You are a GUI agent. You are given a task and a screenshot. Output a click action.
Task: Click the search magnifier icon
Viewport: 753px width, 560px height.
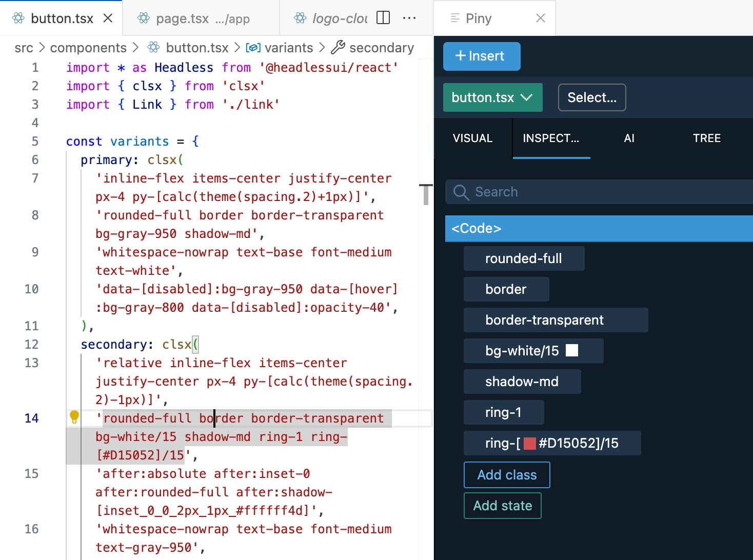(x=461, y=192)
